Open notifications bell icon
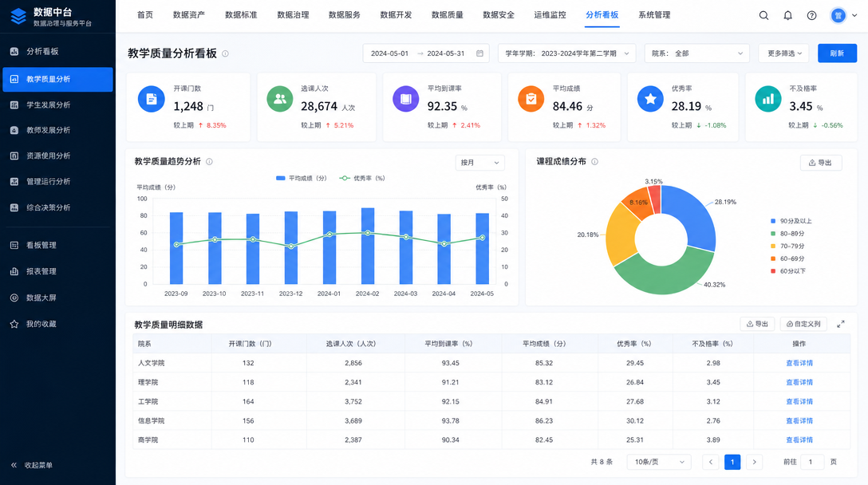868x485 pixels. pyautogui.click(x=787, y=15)
